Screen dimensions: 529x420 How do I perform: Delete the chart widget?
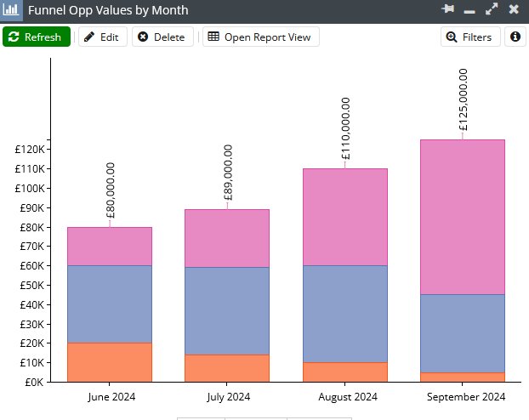162,37
